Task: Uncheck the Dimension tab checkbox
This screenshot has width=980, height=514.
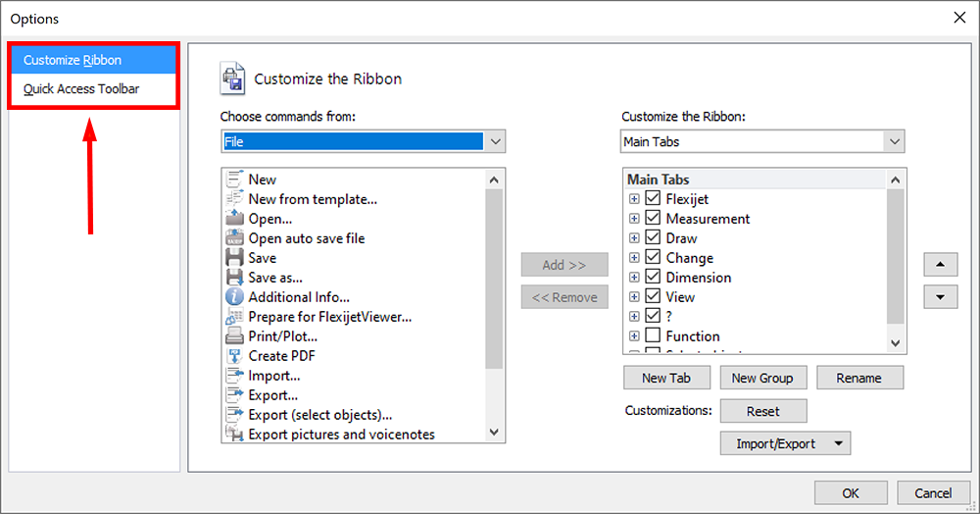Action: pos(653,277)
